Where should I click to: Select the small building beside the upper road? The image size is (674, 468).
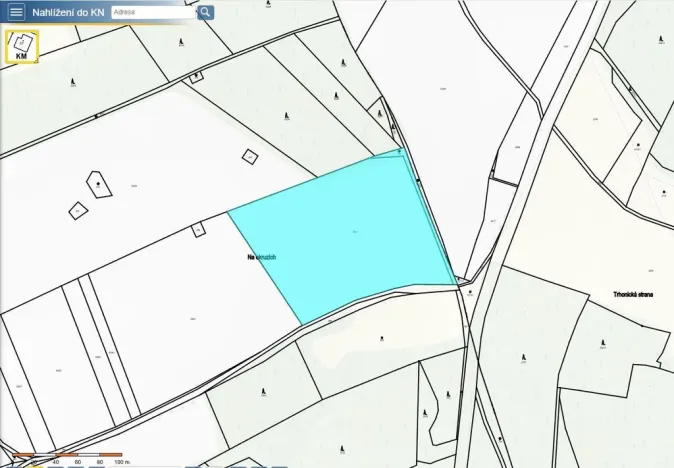[196, 76]
